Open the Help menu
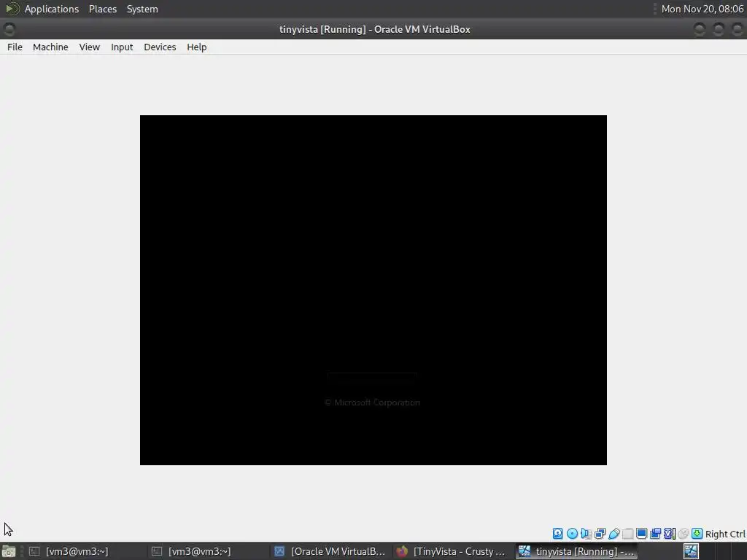747x560 pixels. click(197, 47)
